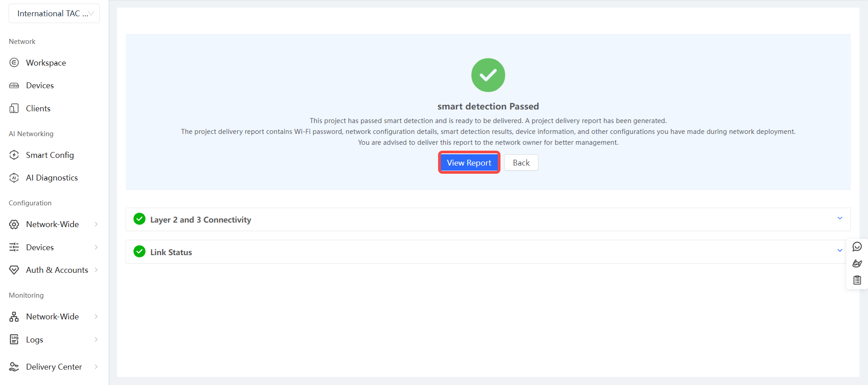Viewport: 868px width, 385px height.
Task: Click the Clients device icon
Action: click(14, 109)
